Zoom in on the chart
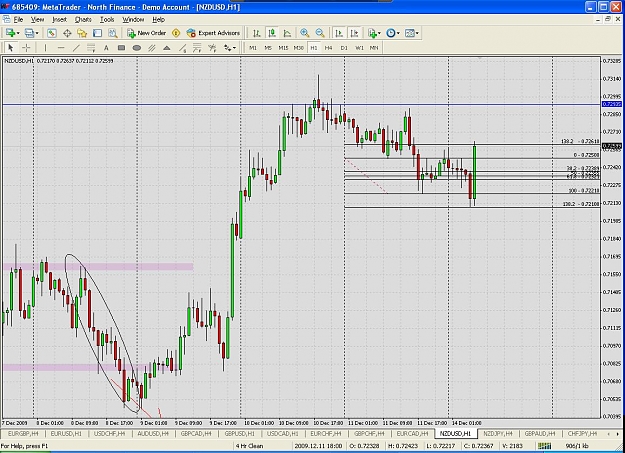This screenshot has width=625, height=453. [305, 33]
